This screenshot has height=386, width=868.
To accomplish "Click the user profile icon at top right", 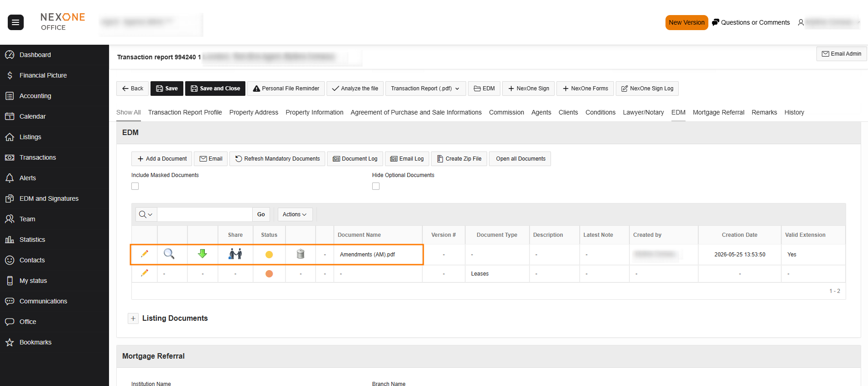I will click(800, 22).
